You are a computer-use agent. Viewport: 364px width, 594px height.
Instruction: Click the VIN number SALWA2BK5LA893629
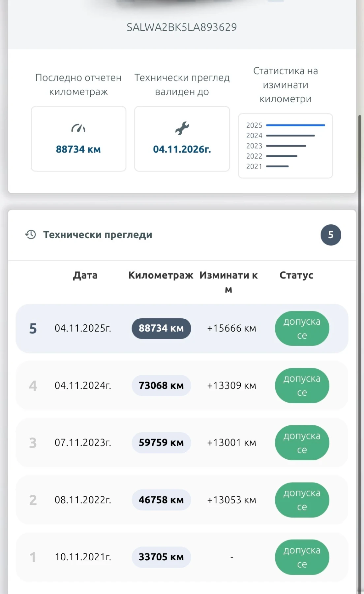pos(182,27)
